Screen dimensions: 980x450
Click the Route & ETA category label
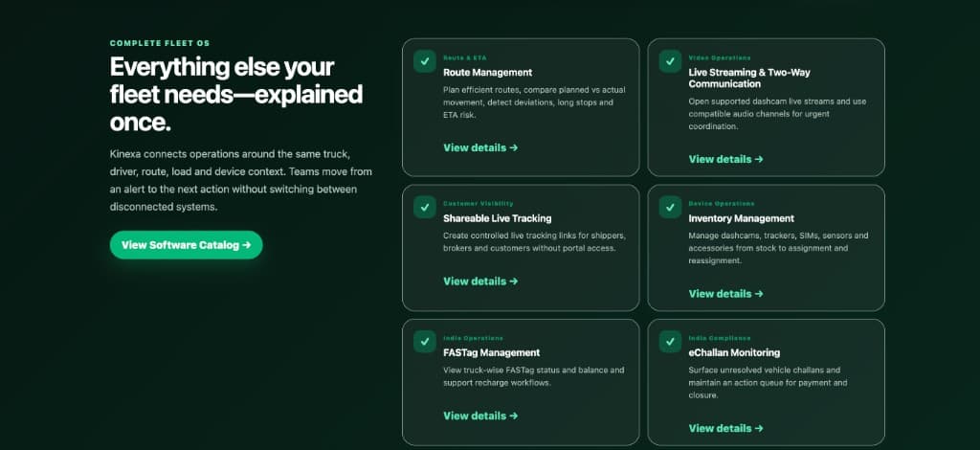tap(465, 57)
